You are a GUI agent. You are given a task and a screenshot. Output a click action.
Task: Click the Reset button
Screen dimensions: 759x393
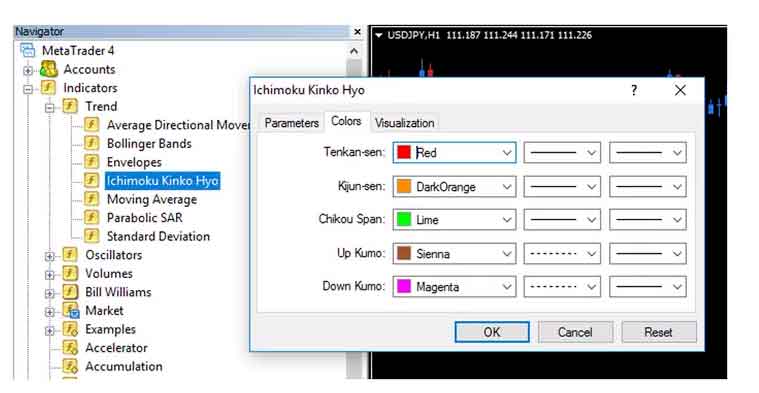(x=659, y=332)
